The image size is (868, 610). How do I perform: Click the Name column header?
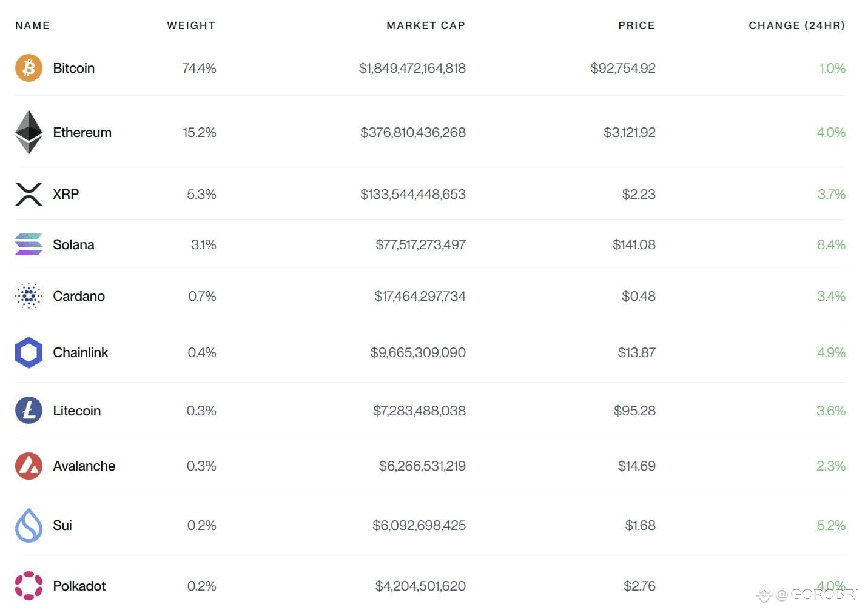[x=33, y=25]
